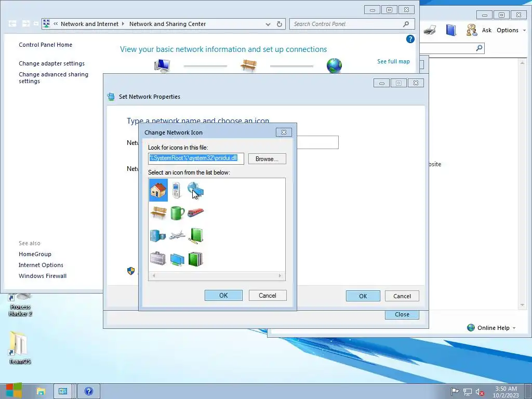Open Change advanced sharing settings
This screenshot has width=532, height=399.
(54, 78)
